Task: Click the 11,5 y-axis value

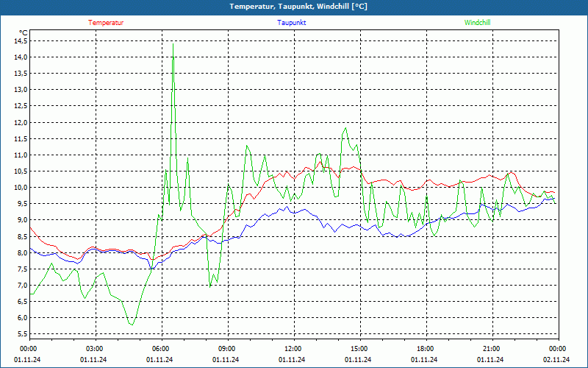Action: [21, 138]
